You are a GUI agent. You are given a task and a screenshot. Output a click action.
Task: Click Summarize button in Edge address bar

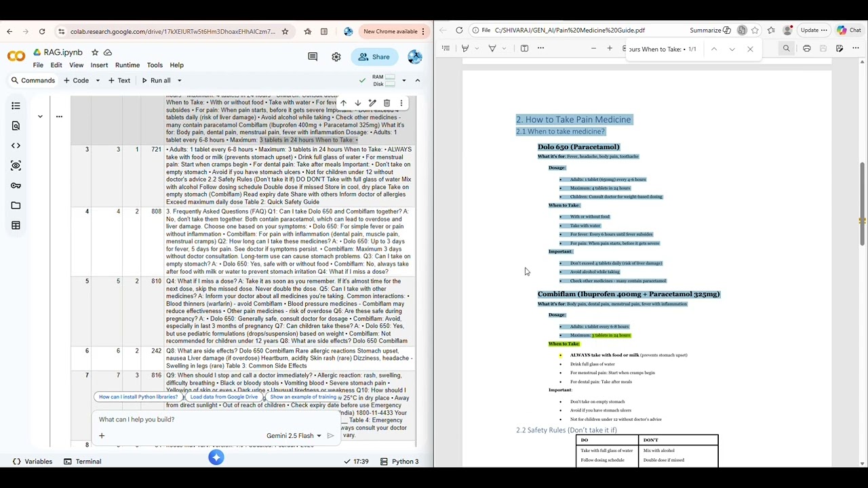(710, 30)
